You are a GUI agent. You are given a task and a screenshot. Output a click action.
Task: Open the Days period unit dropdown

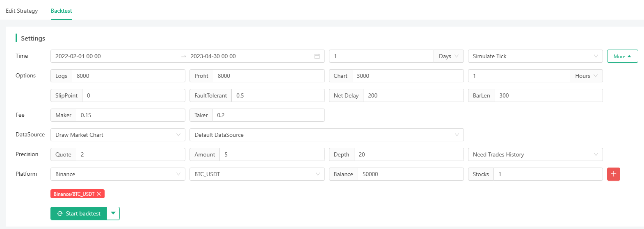coord(448,56)
